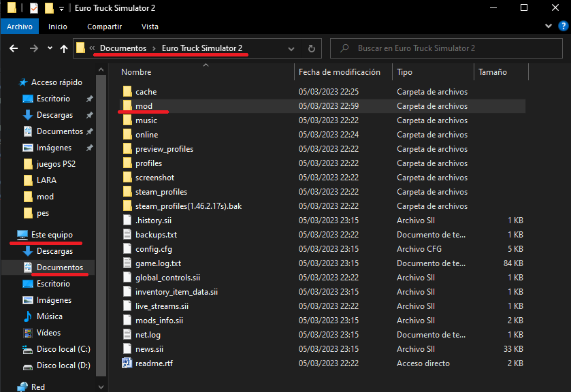Click the Documentos breadcrumb in address bar
This screenshot has height=392, width=571.
point(123,48)
